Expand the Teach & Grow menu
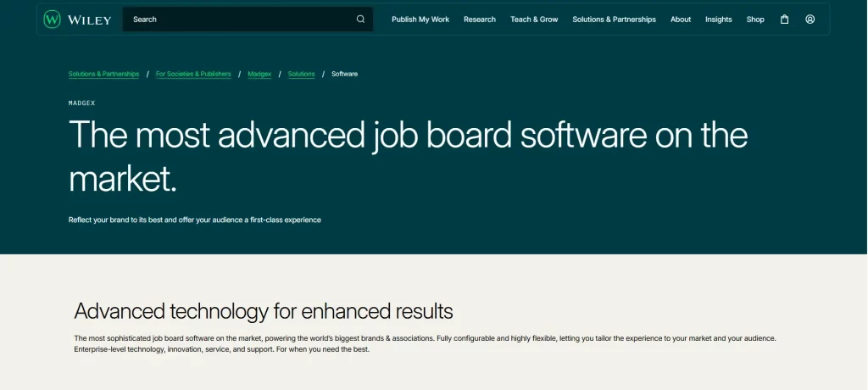This screenshot has width=868, height=390. [534, 19]
